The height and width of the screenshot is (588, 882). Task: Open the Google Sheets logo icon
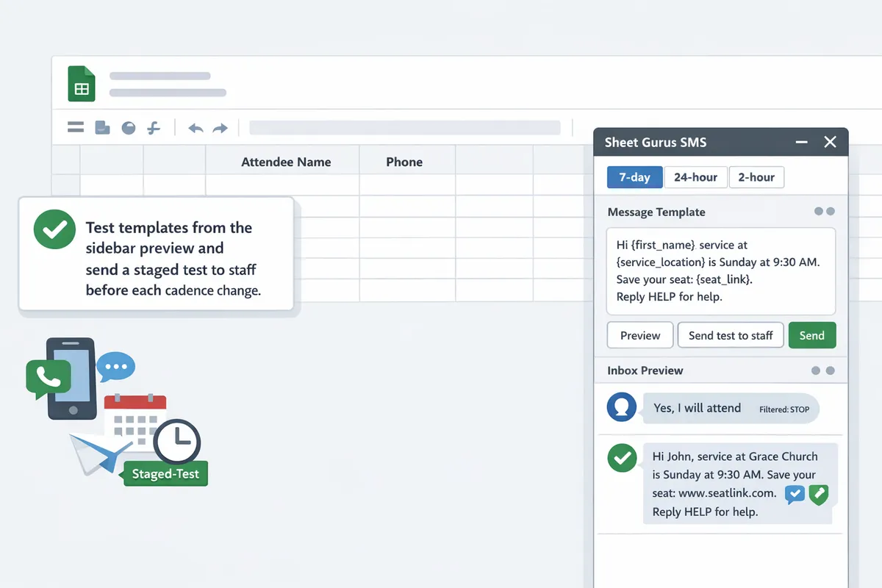coord(82,84)
